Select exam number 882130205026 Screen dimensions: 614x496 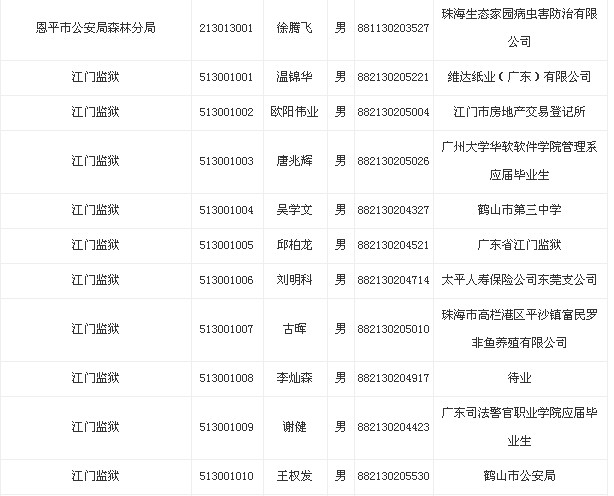tap(394, 161)
